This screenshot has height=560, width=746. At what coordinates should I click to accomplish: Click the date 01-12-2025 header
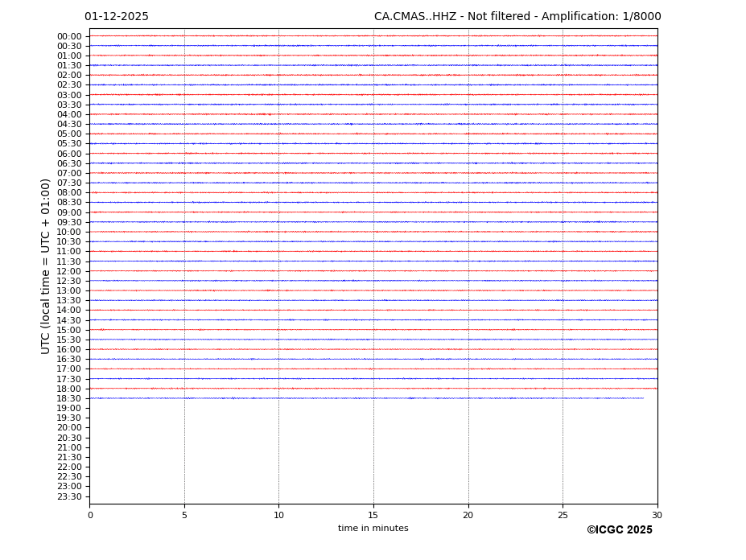(x=117, y=17)
